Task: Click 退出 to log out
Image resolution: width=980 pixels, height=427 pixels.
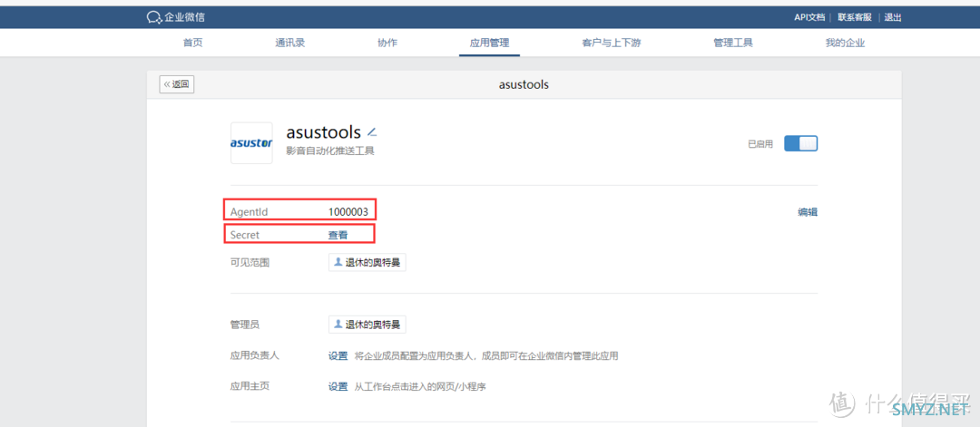Action: coord(893,17)
